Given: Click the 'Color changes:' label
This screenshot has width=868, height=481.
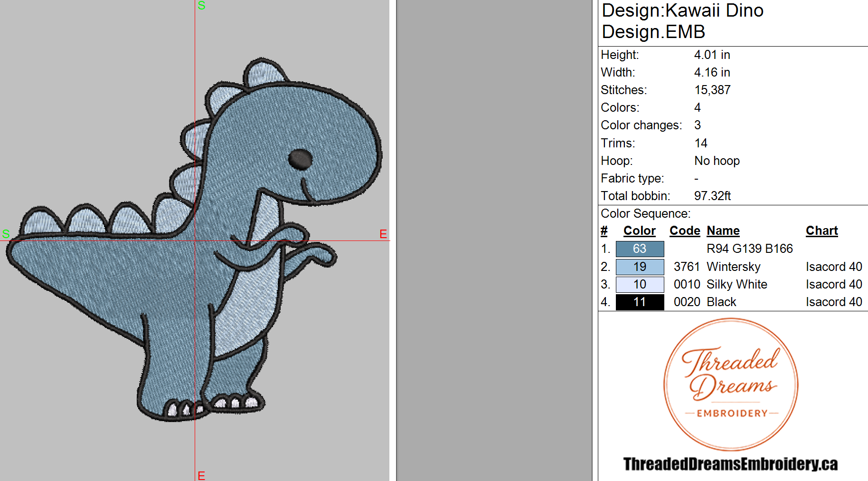Looking at the screenshot, I should (x=641, y=125).
